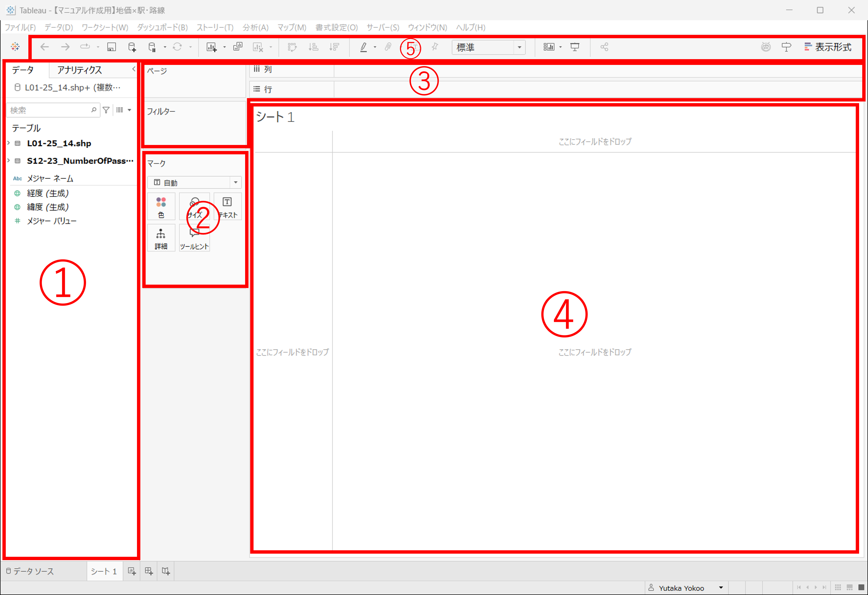Click the 列 shelf label
The height and width of the screenshot is (595, 868).
[x=268, y=69]
